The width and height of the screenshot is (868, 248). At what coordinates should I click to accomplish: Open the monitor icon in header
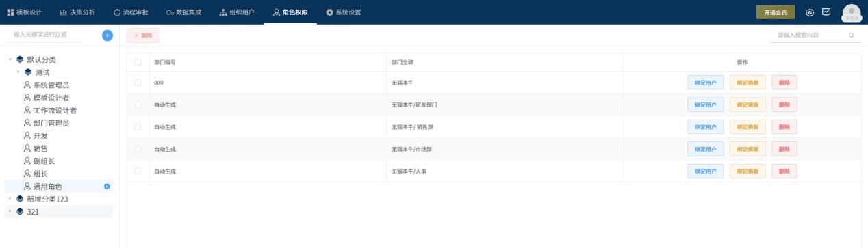pos(826,12)
